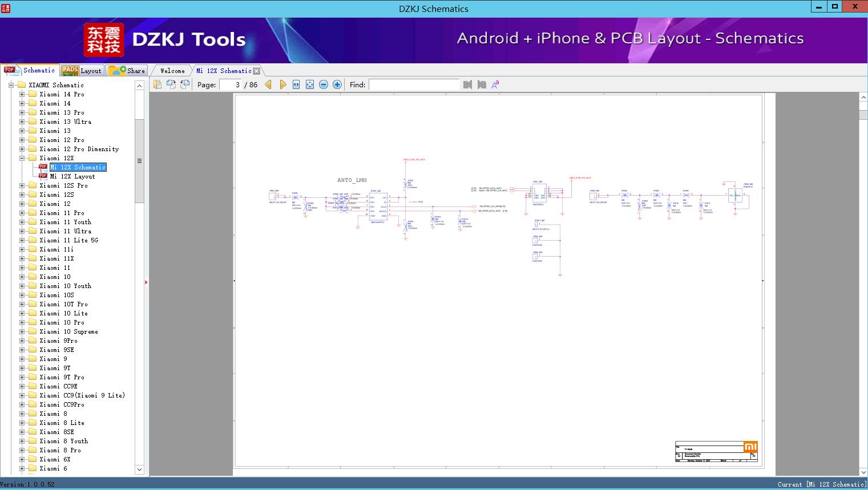Click the red sidebar collapse arrow
The height and width of the screenshot is (490, 868).
(146, 282)
